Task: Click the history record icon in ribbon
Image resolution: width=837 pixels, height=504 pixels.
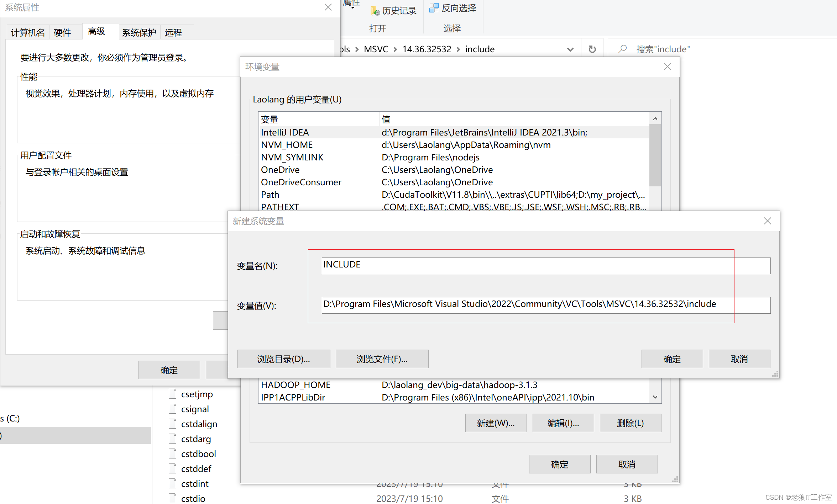Action: tap(375, 11)
